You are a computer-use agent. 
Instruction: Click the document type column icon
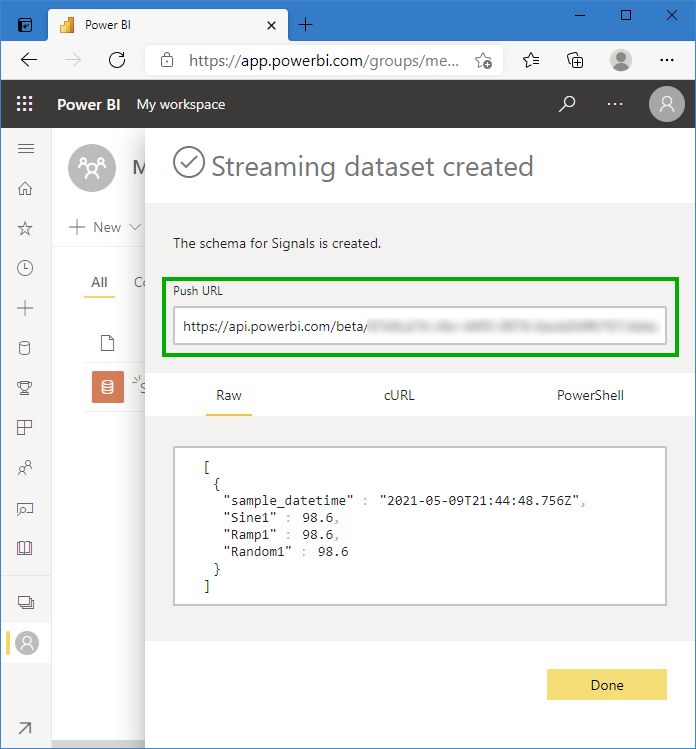107,343
